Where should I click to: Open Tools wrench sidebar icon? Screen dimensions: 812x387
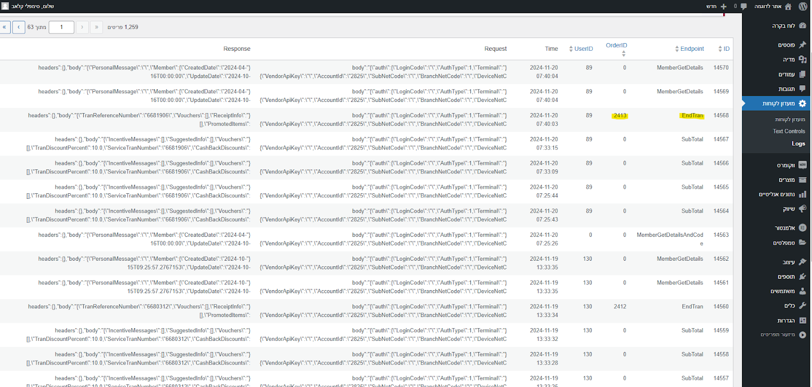coord(802,306)
